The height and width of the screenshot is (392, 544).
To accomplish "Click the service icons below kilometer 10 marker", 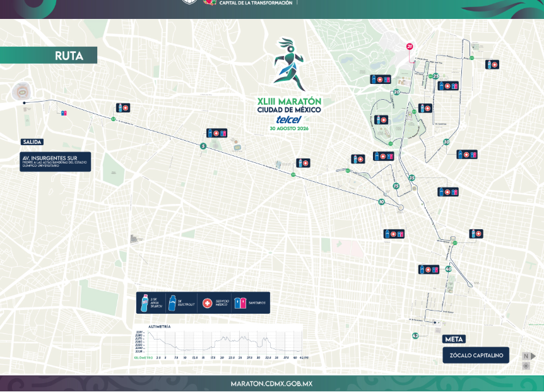I will (x=394, y=234).
